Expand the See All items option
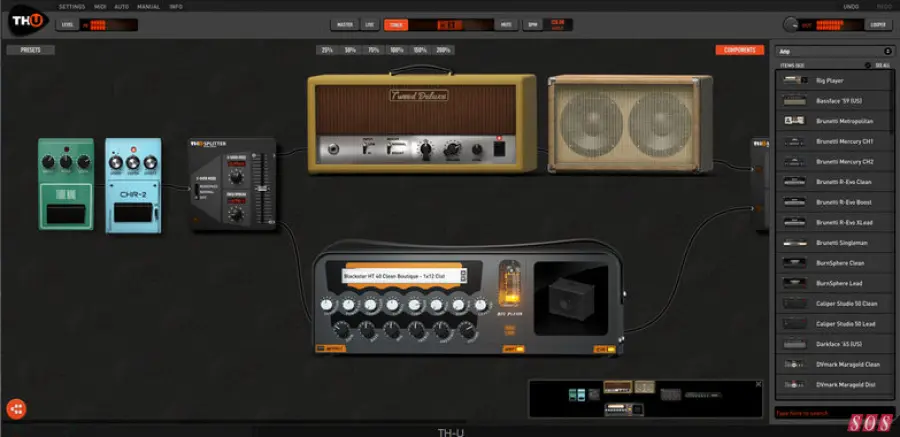Image resolution: width=900 pixels, height=437 pixels. point(879,65)
